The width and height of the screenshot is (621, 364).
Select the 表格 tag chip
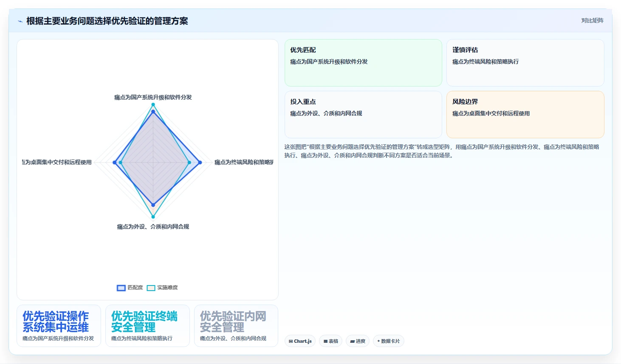tap(331, 341)
